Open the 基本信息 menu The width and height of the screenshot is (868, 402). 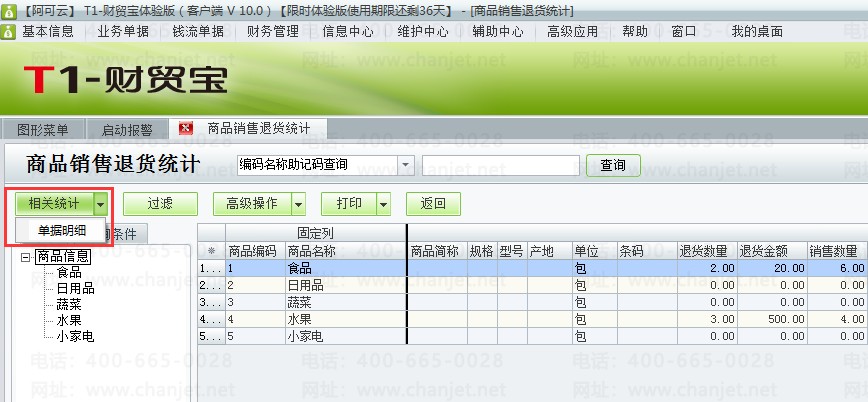48,32
